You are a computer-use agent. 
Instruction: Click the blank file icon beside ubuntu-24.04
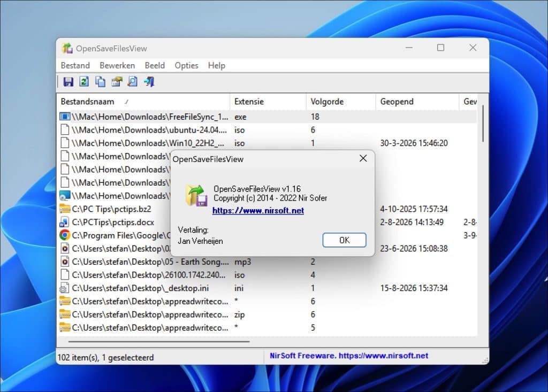pyautogui.click(x=65, y=129)
